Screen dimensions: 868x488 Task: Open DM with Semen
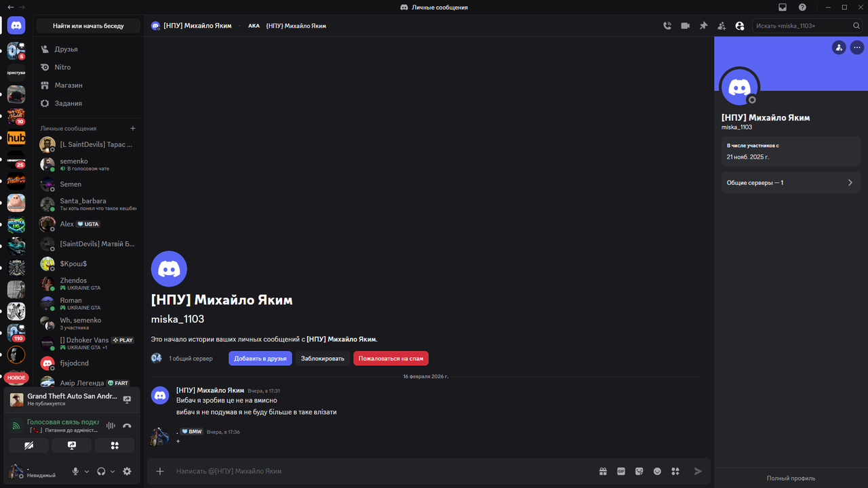[89, 184]
